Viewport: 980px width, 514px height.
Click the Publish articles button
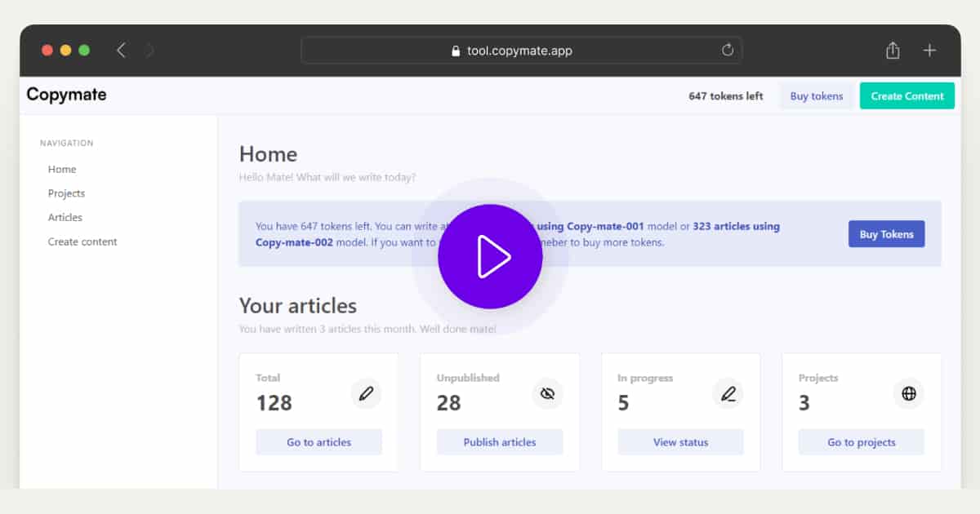point(500,442)
